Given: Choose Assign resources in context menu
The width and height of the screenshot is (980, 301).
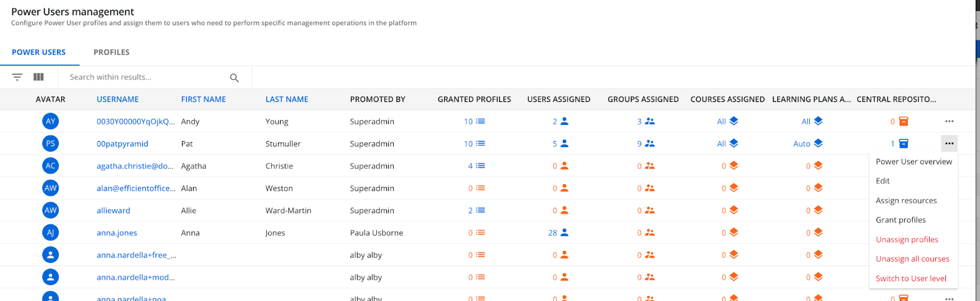Looking at the screenshot, I should coord(906,200).
